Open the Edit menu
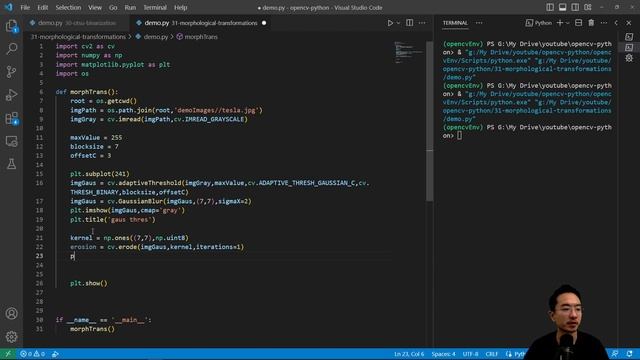Screen dimensions: 640x360 tap(42, 7)
